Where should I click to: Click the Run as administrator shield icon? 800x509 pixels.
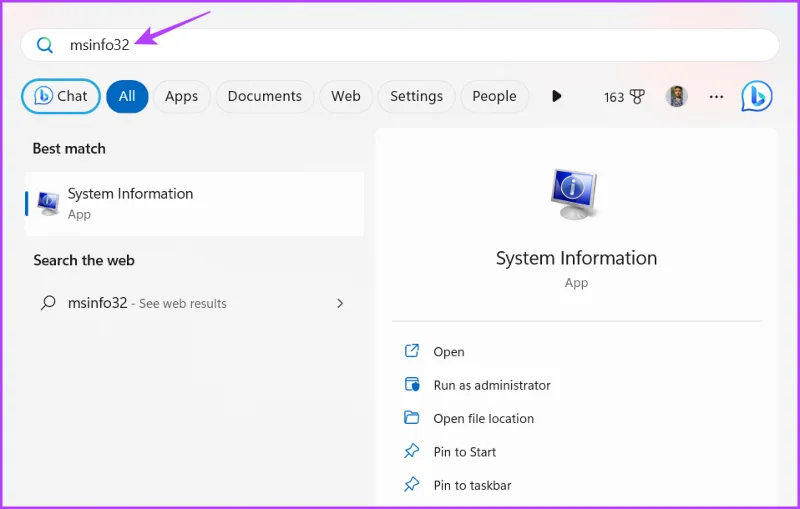click(412, 384)
